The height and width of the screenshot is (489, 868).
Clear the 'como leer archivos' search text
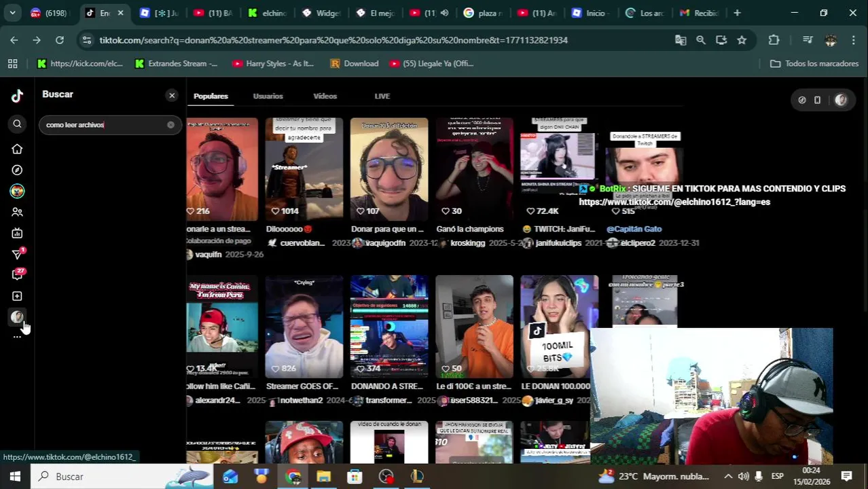pyautogui.click(x=170, y=124)
